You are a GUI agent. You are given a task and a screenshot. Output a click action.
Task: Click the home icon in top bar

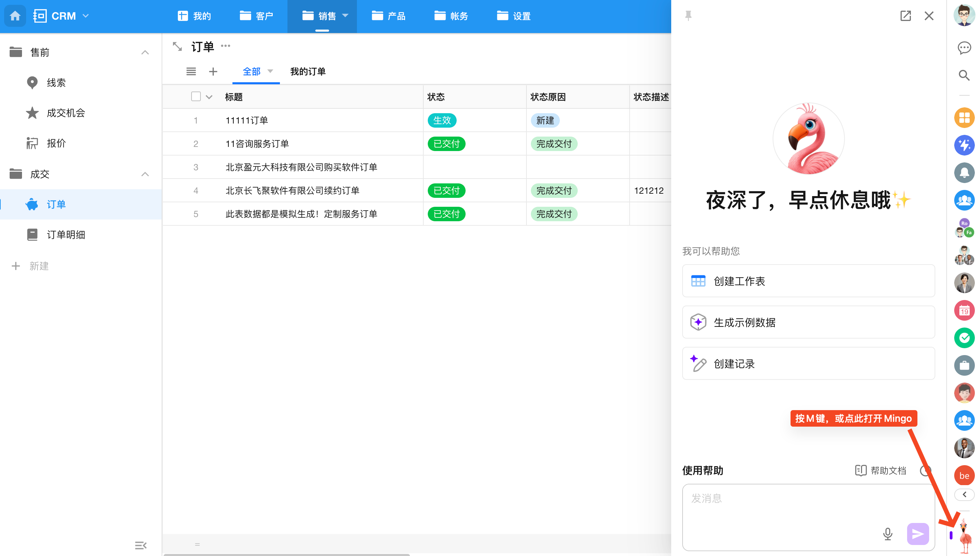coord(15,16)
